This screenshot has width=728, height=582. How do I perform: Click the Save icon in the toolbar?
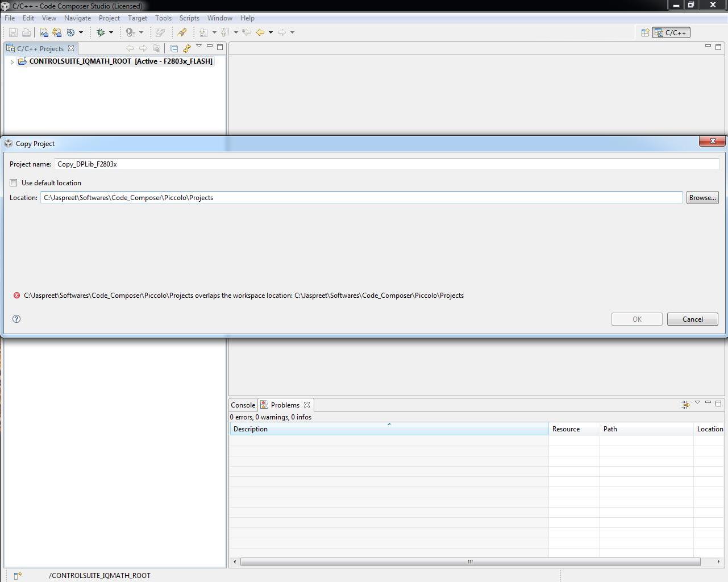[13, 32]
